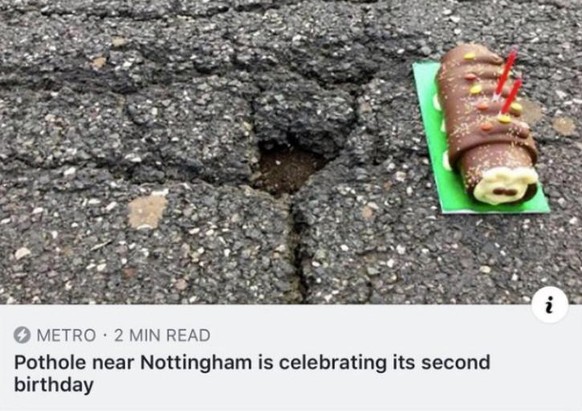Image resolution: width=582 pixels, height=411 pixels.
Task: Click the empty gray card area right of '2 MIN READ'
Action: [x=371, y=335]
